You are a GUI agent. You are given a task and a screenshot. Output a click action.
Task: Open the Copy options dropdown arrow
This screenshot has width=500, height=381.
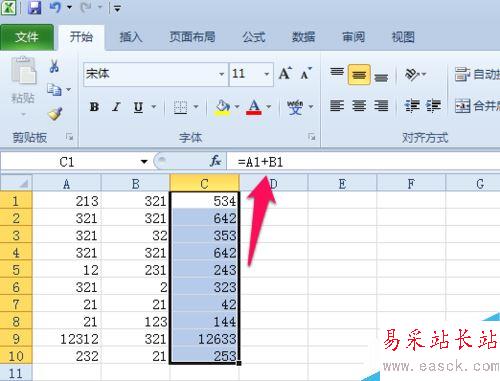(69, 90)
